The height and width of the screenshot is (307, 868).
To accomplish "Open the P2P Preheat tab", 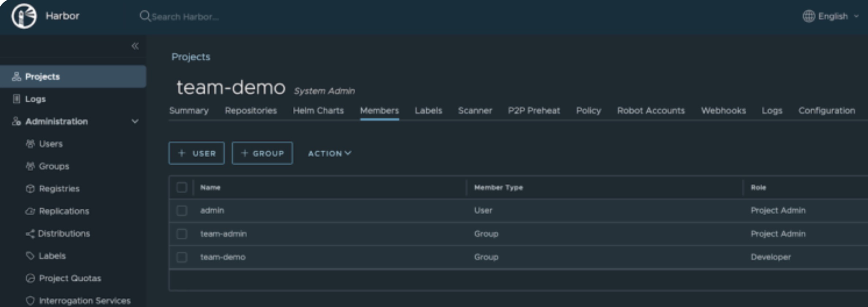I will [534, 110].
